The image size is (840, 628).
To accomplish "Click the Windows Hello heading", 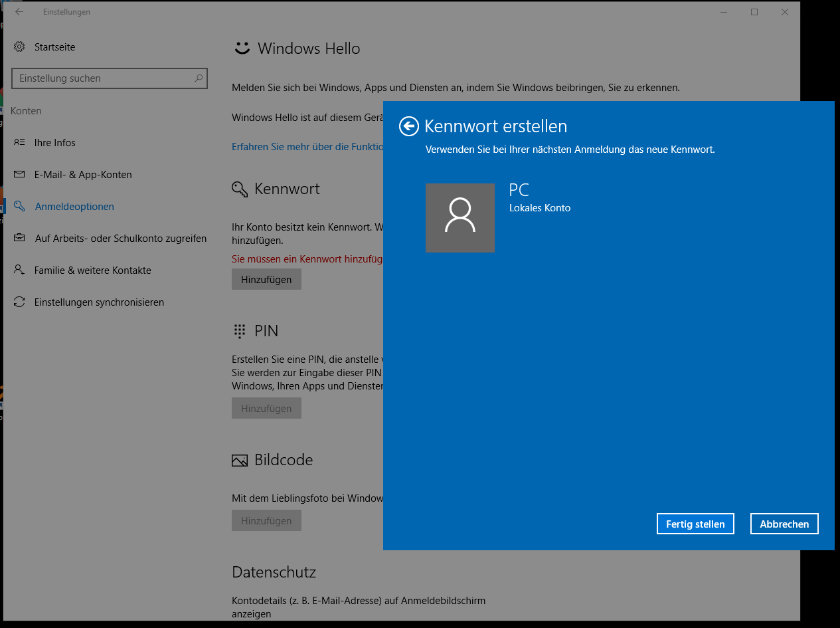I will pyautogui.click(x=309, y=49).
